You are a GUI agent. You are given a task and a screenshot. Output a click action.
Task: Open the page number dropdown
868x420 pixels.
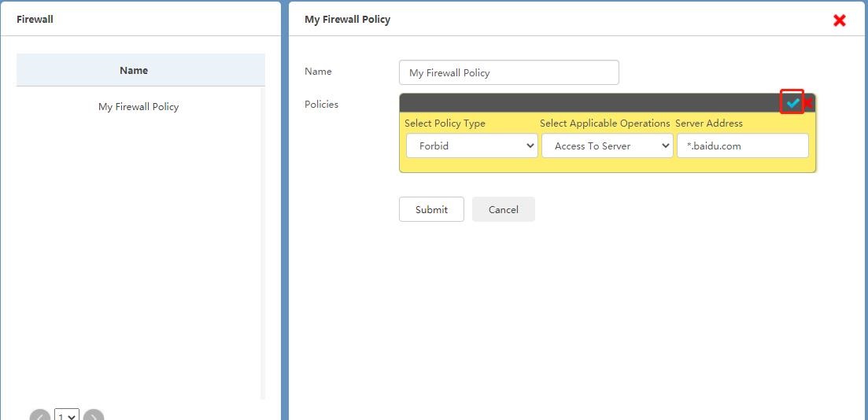pos(67,416)
